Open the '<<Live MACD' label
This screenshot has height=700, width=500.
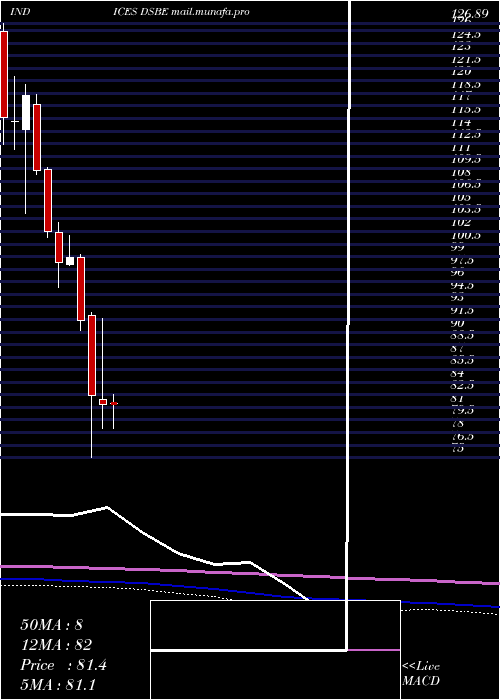click(421, 674)
